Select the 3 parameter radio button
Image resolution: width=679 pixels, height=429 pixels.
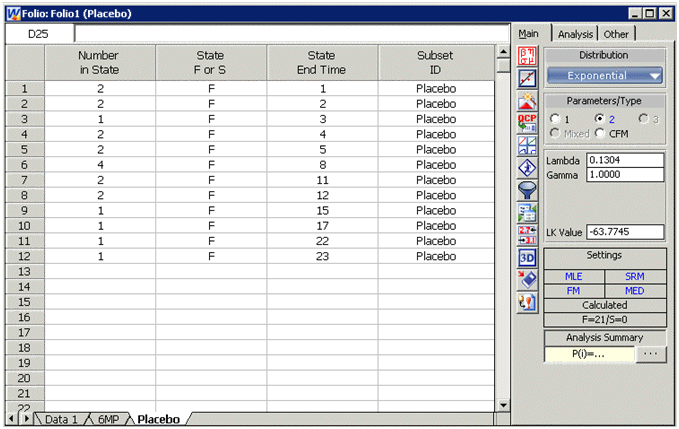pyautogui.click(x=643, y=119)
